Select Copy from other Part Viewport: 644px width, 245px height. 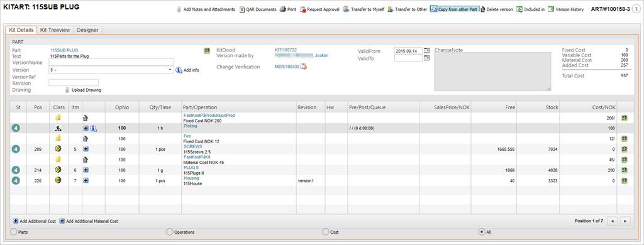pos(454,9)
